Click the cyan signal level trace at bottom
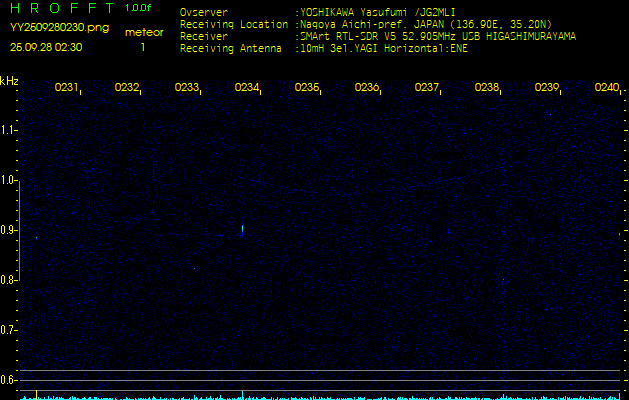Screen dimensions: 629x400 320,398
